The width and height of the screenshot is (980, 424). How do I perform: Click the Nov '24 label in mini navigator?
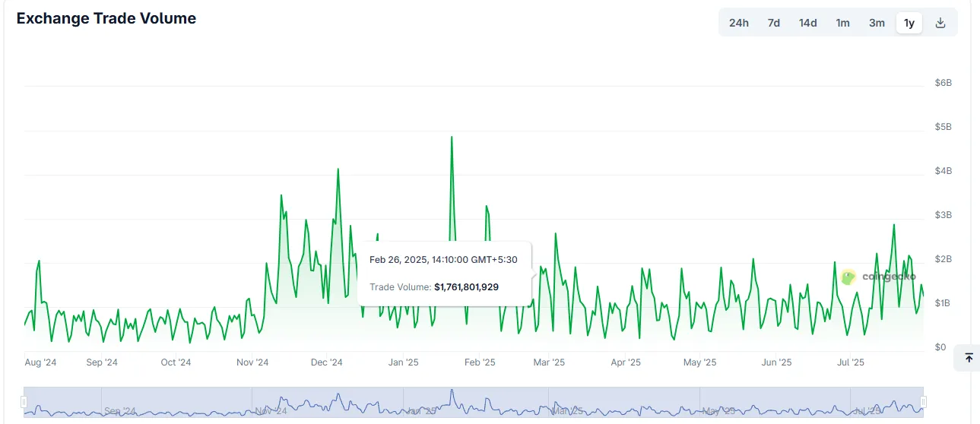pos(271,411)
